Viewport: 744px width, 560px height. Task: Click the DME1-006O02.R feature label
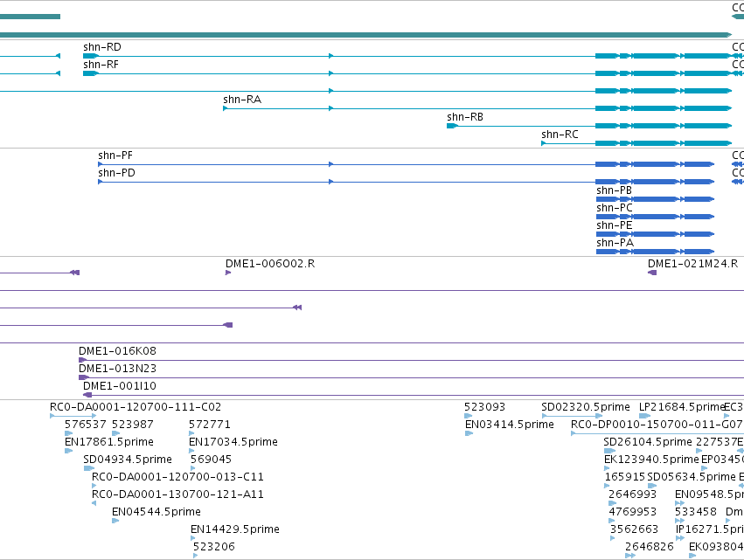pyautogui.click(x=270, y=264)
